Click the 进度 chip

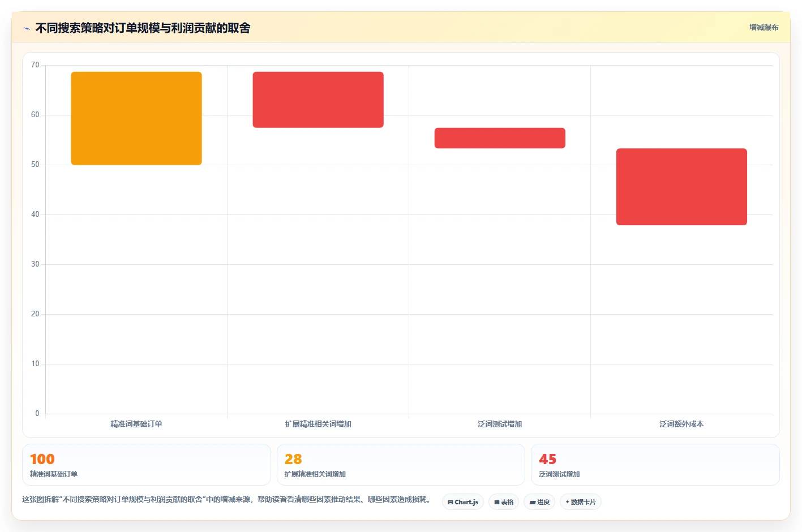point(539,502)
